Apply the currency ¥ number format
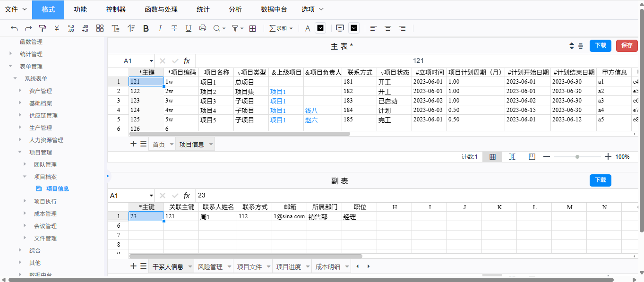 coord(57,28)
